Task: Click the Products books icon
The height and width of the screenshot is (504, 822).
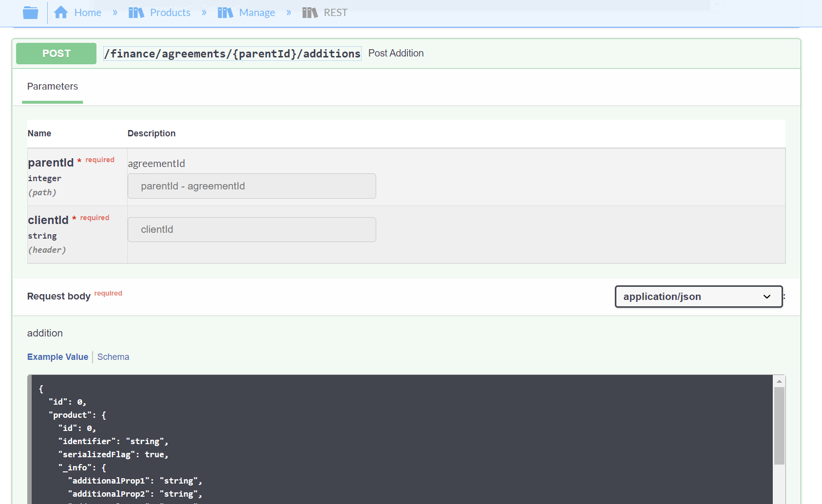Action: 136,12
